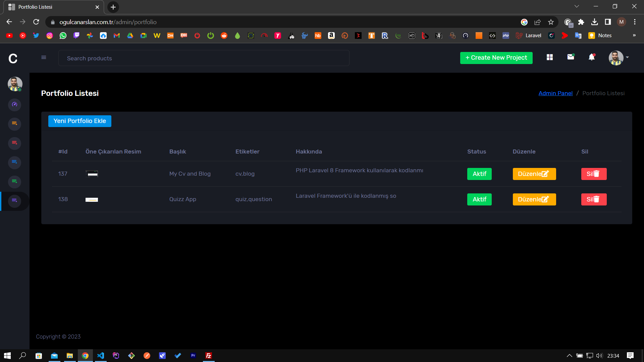644x362 pixels.
Task: Click the red list sidebar icon
Action: 14,143
